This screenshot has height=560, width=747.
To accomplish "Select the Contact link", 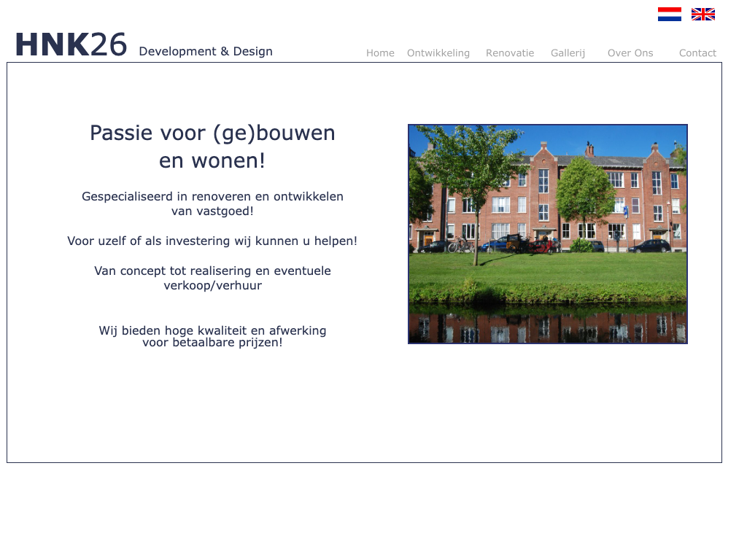I will tap(697, 53).
